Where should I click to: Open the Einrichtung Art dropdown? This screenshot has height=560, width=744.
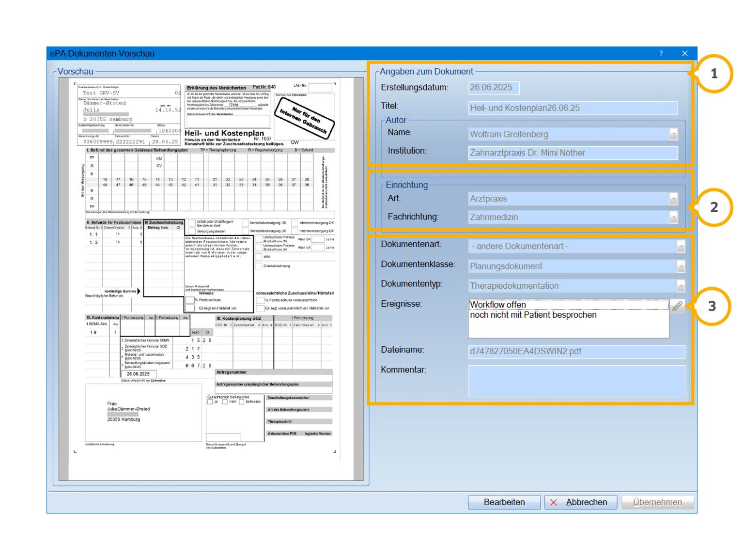pos(673,199)
